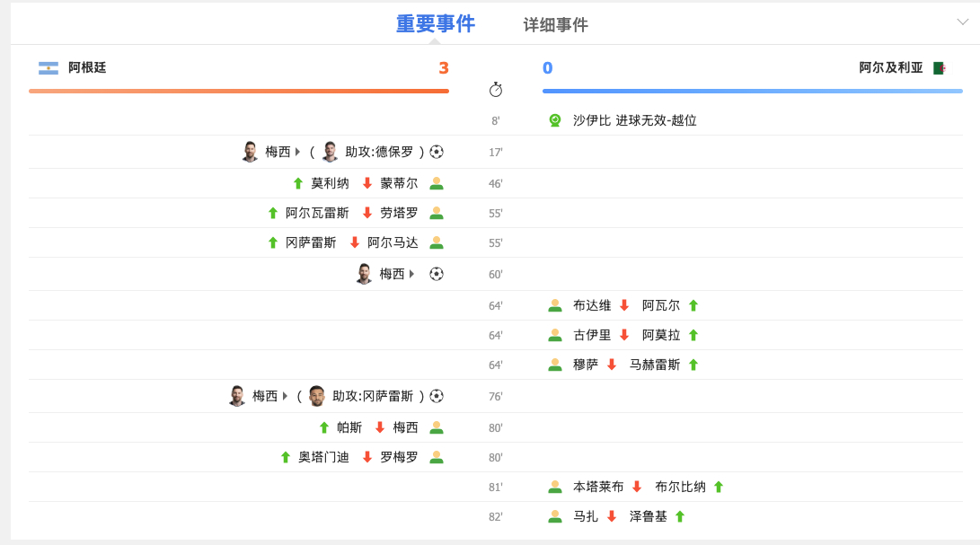The height and width of the screenshot is (545, 980).
Task: Switch to the 详细事件 tab
Action: [556, 25]
